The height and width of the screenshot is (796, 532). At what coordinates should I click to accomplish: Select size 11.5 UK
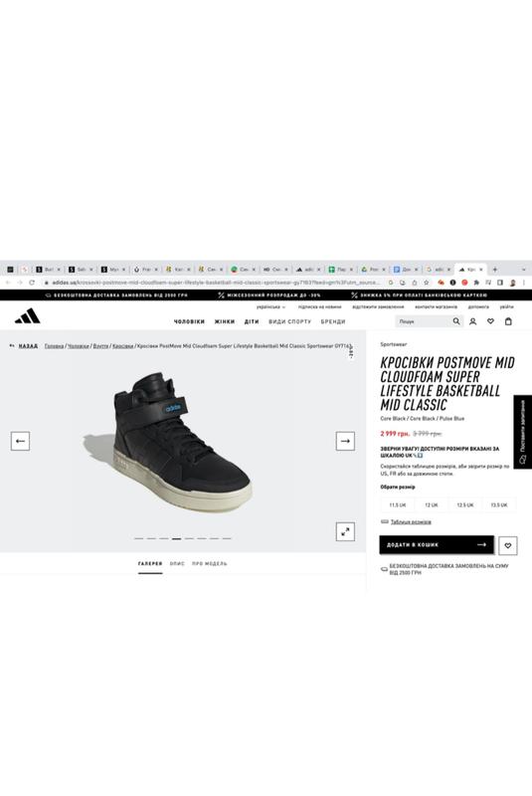pyautogui.click(x=397, y=505)
